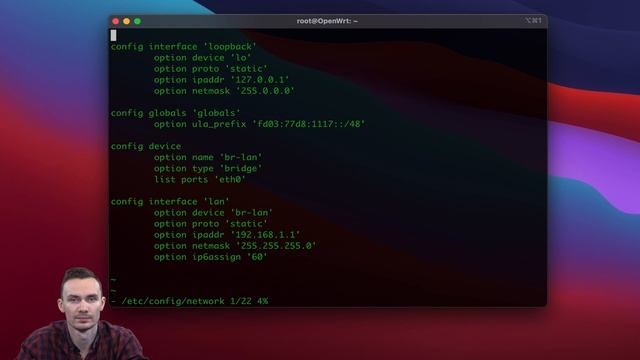Click the line option ipaddr '127.0.0.1'

pos(222,80)
